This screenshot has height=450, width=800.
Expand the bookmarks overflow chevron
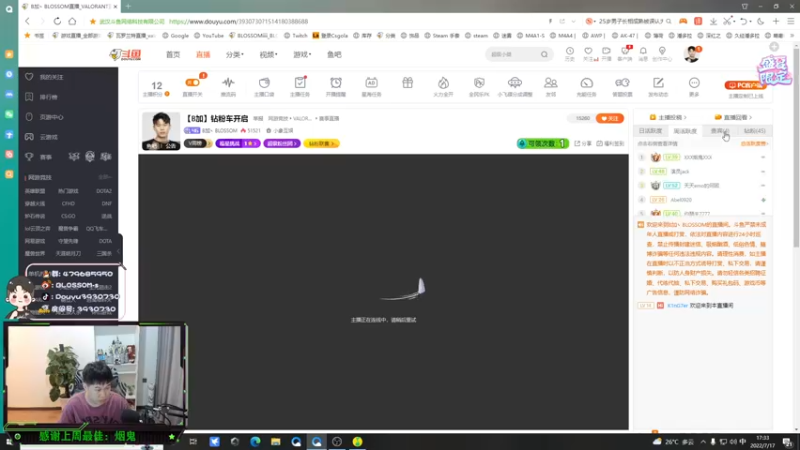click(792, 36)
